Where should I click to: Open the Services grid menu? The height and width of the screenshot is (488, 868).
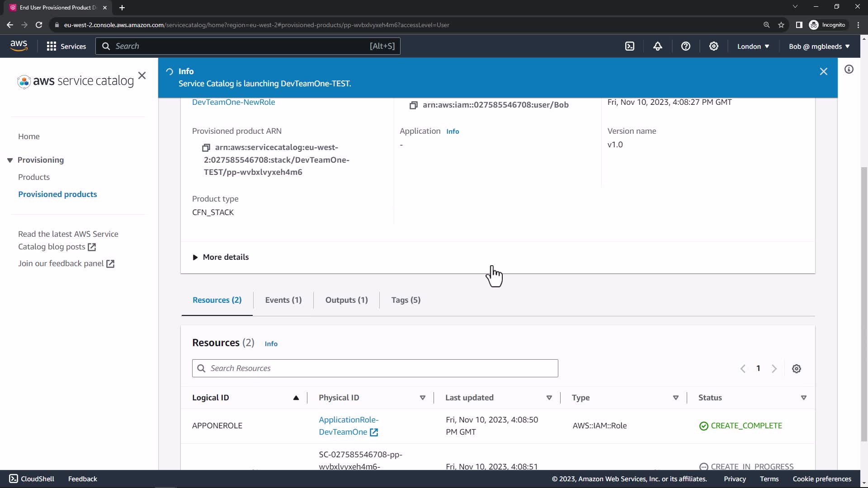pyautogui.click(x=66, y=46)
